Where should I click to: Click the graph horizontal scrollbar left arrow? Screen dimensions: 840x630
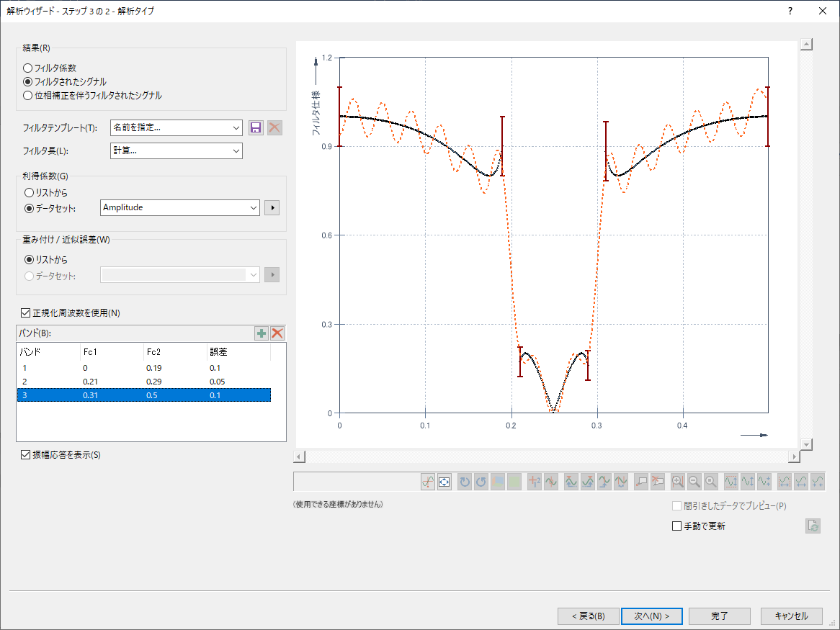click(x=300, y=456)
